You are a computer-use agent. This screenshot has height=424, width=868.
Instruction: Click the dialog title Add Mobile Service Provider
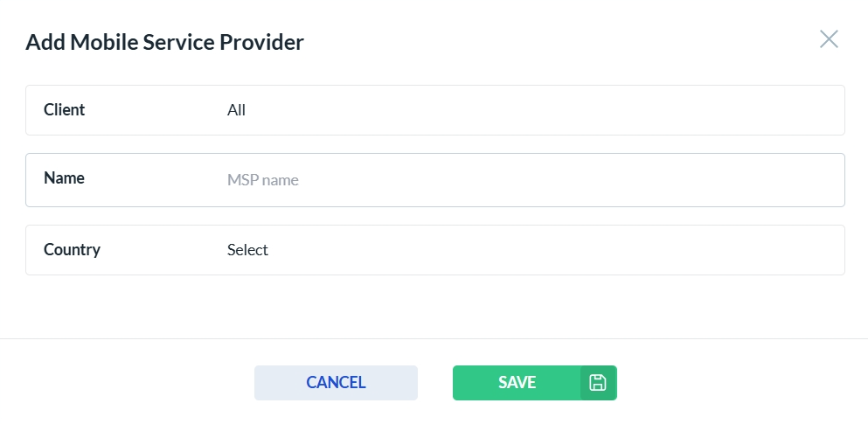[165, 42]
